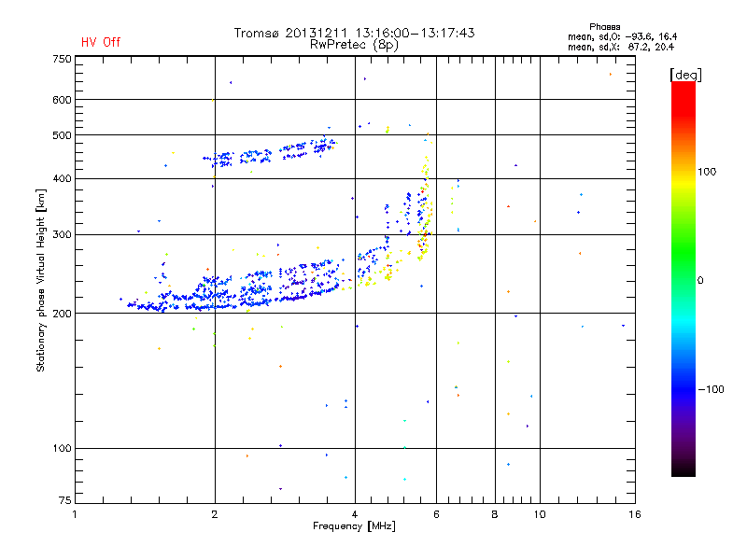Click the y-axis label '400'
This screenshot has height=560, width=747.
pyautogui.click(x=62, y=178)
